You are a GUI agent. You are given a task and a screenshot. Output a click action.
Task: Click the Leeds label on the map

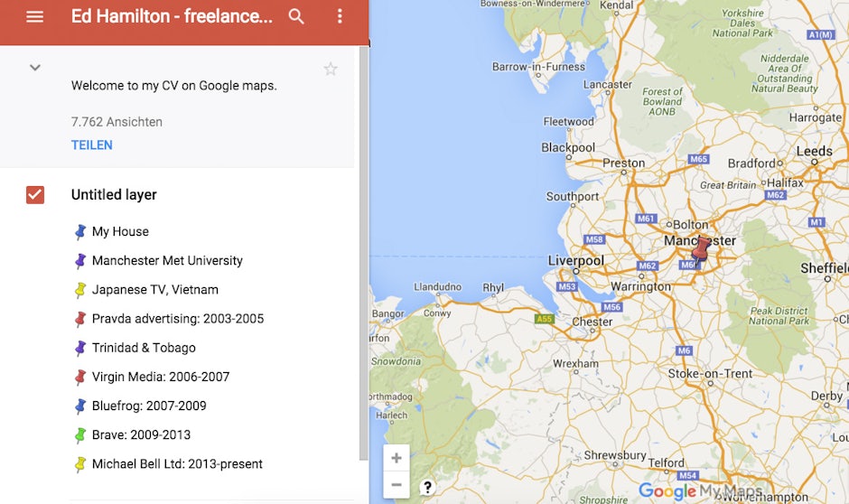814,151
